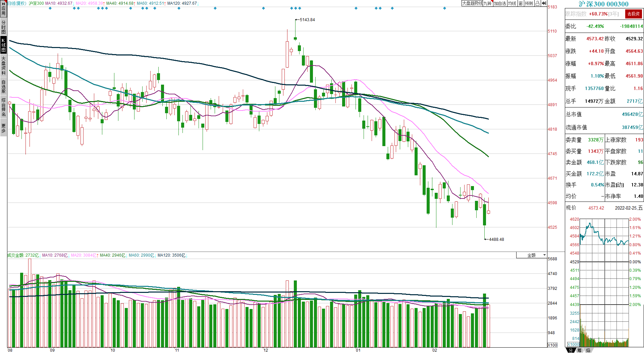The width and height of the screenshot is (644, 353).
Task: Collapse side panel using the arrow-to-bar icon
Action: (544, 3)
